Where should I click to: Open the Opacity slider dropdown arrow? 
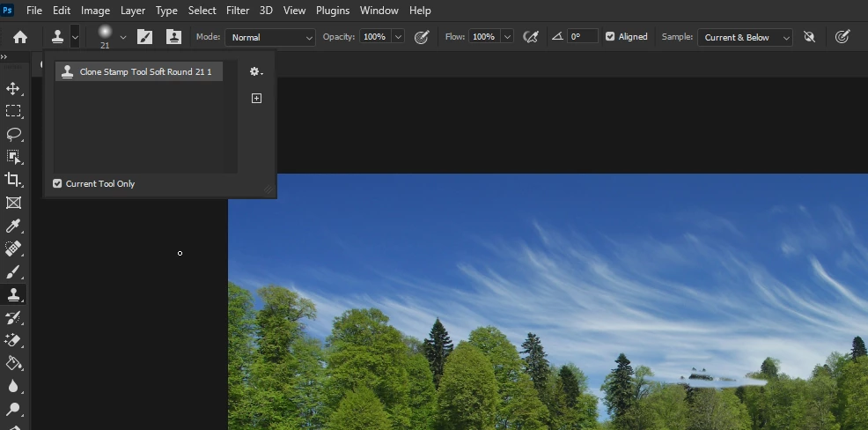pyautogui.click(x=398, y=37)
